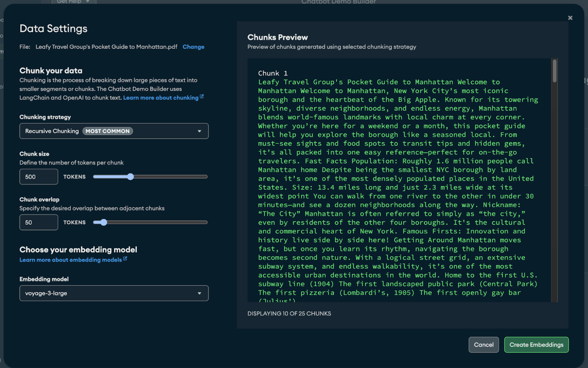Click the chunk size tokens input showing 500
Image resolution: width=588 pixels, height=368 pixels.
(38, 176)
